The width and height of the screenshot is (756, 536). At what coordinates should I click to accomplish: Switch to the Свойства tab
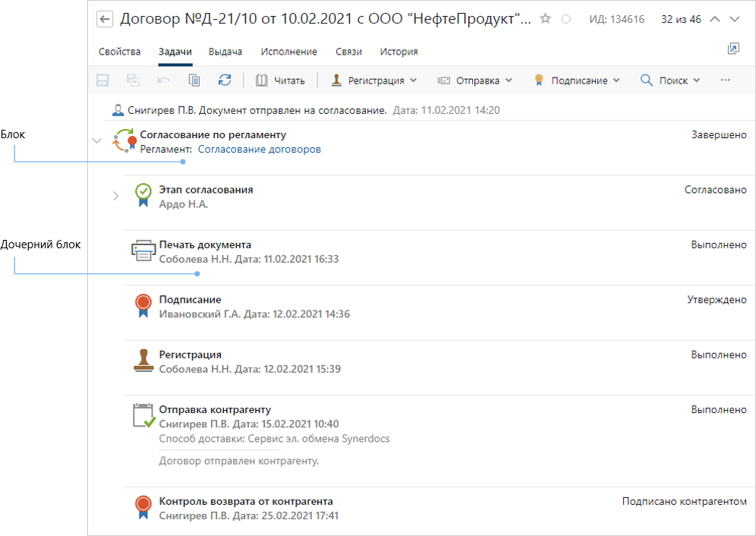coord(120,52)
